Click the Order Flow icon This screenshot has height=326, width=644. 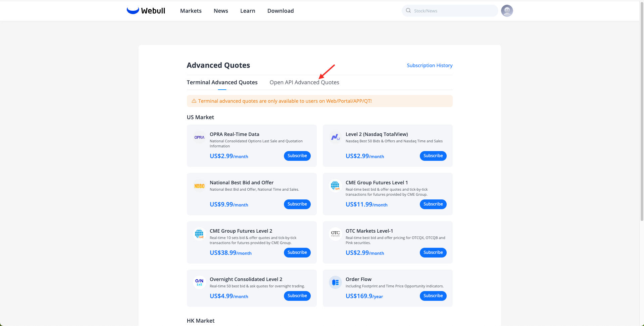click(335, 282)
